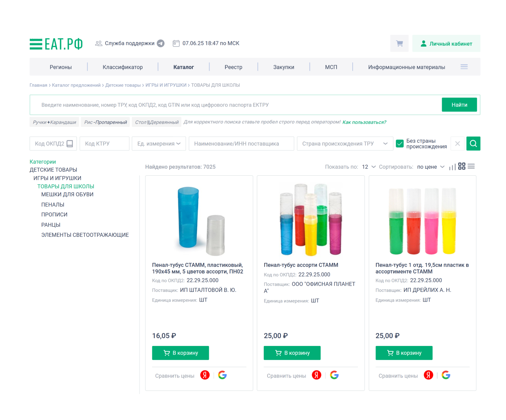This screenshot has width=506, height=420.
Task: Add the 16,05 ₽ пенал-тубус to cart
Action: click(x=180, y=353)
